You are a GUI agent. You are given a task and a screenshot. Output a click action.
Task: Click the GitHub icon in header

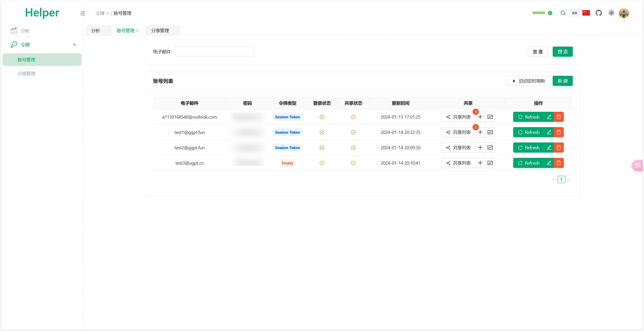tap(598, 13)
